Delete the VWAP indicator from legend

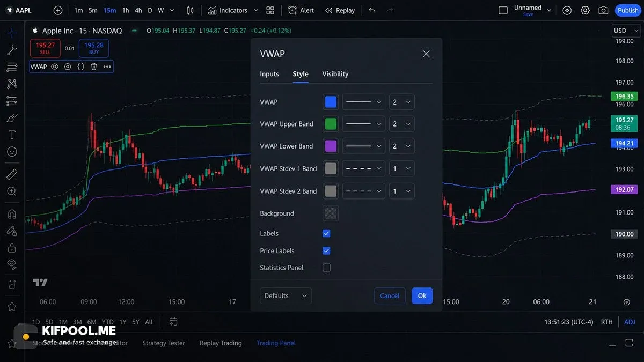94,67
